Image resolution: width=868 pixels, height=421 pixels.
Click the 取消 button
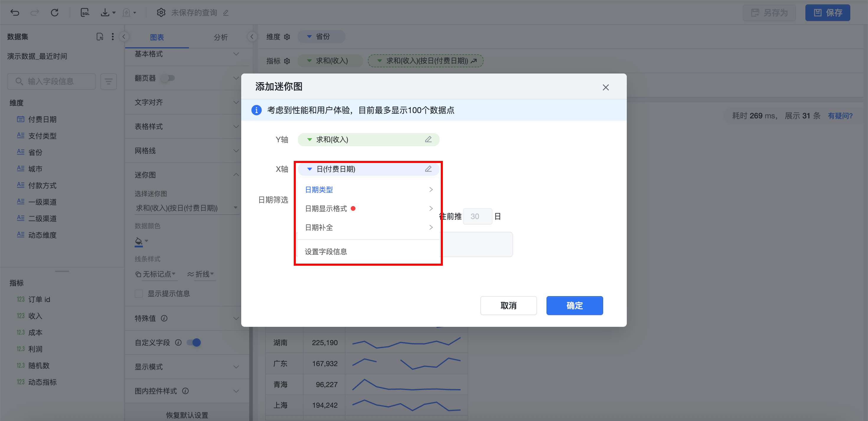click(508, 305)
